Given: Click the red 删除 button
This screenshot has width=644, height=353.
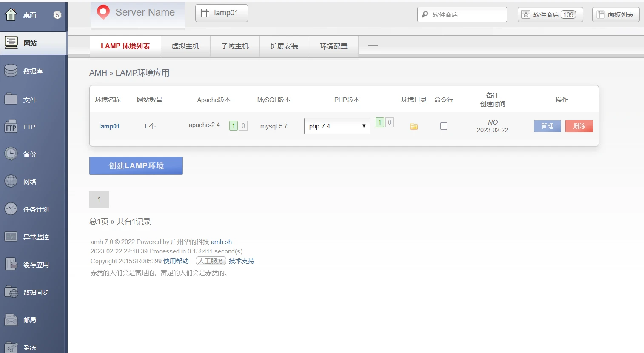Looking at the screenshot, I should 579,126.
